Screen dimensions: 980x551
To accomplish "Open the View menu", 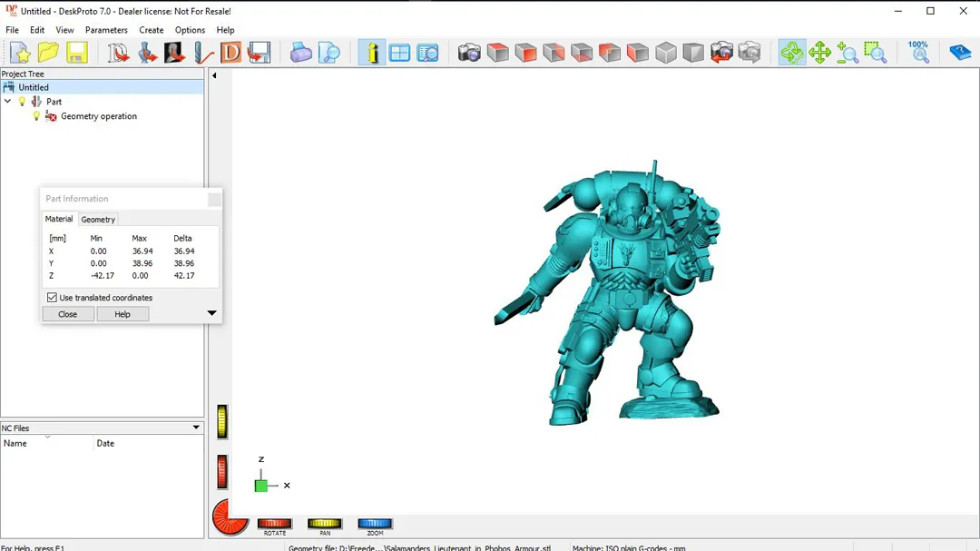I will pos(64,30).
